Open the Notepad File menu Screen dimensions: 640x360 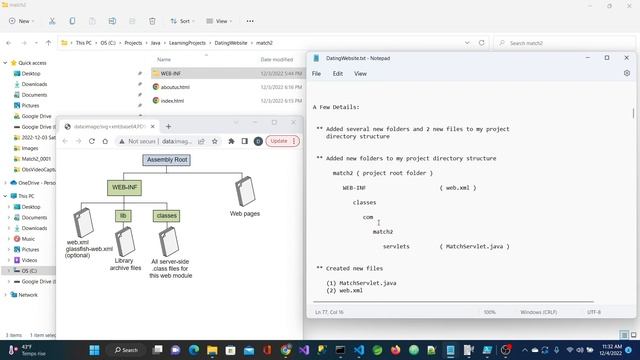click(316, 73)
